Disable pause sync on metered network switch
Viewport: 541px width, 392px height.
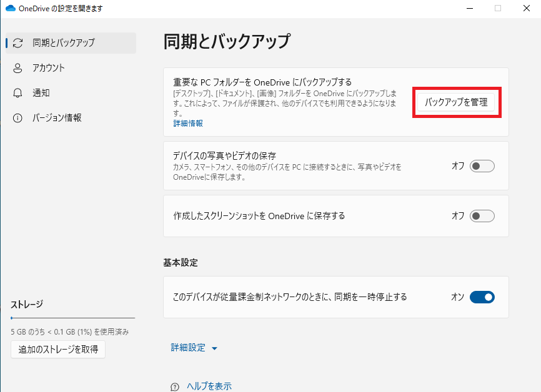tap(482, 297)
